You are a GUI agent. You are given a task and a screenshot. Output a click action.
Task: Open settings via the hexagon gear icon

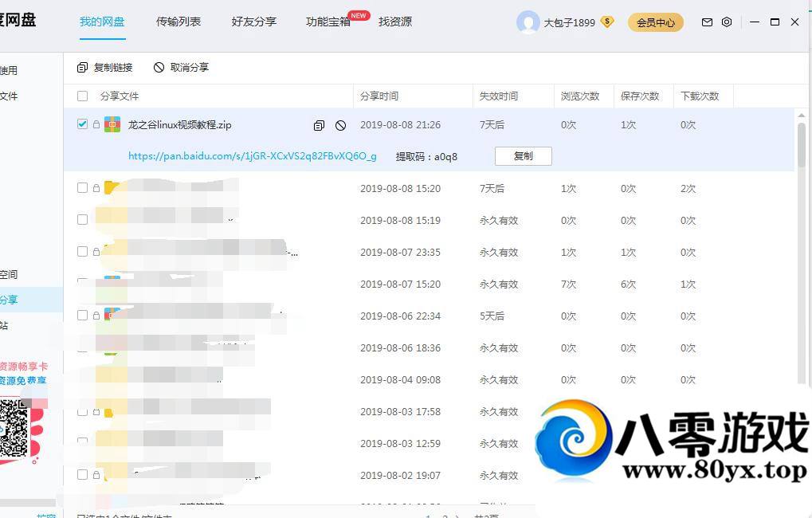(x=727, y=22)
